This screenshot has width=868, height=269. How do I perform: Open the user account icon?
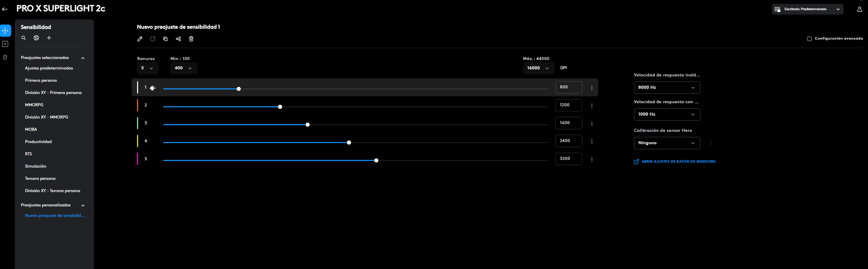(x=859, y=9)
